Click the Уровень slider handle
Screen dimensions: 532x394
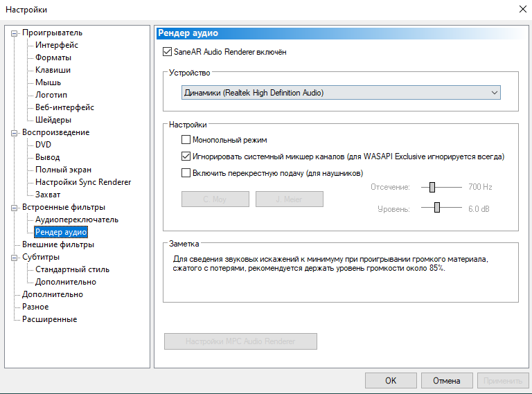(x=437, y=208)
